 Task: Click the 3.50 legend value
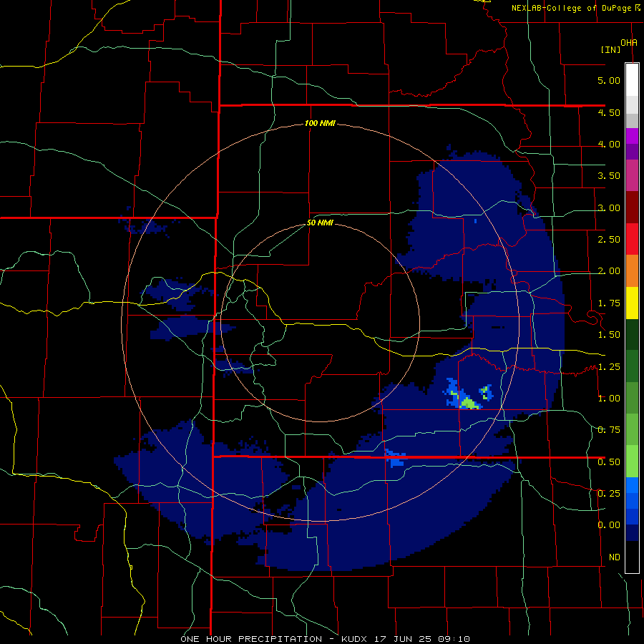point(609,176)
